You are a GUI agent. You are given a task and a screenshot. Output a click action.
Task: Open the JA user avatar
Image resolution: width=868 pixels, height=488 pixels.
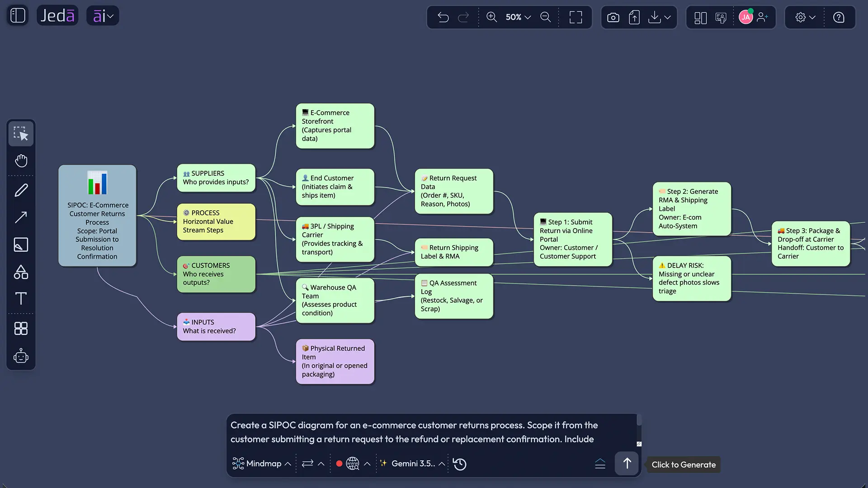click(745, 17)
